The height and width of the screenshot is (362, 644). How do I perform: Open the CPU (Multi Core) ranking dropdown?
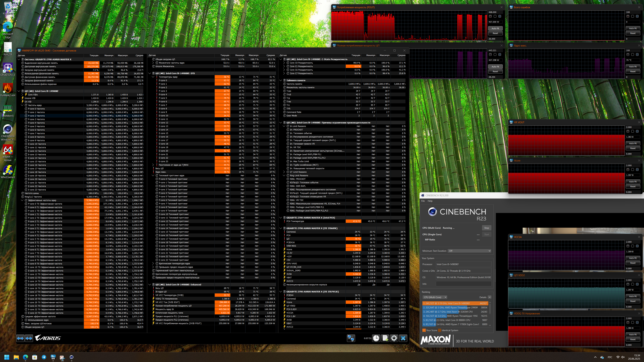click(435, 297)
